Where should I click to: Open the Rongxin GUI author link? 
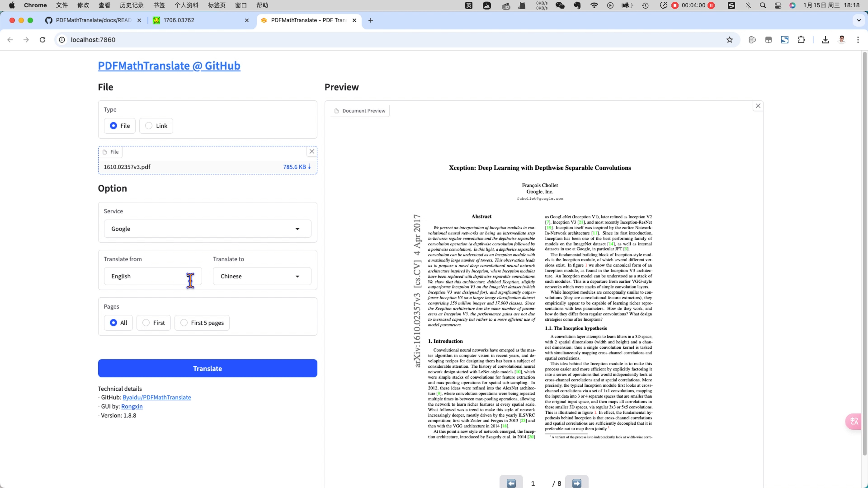click(132, 406)
